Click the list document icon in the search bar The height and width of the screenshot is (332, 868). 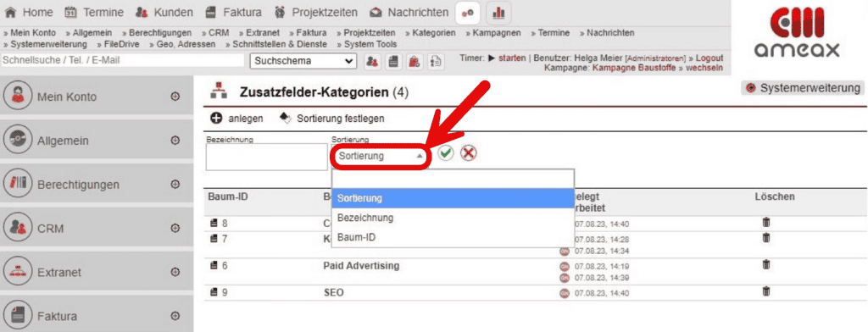tap(437, 62)
